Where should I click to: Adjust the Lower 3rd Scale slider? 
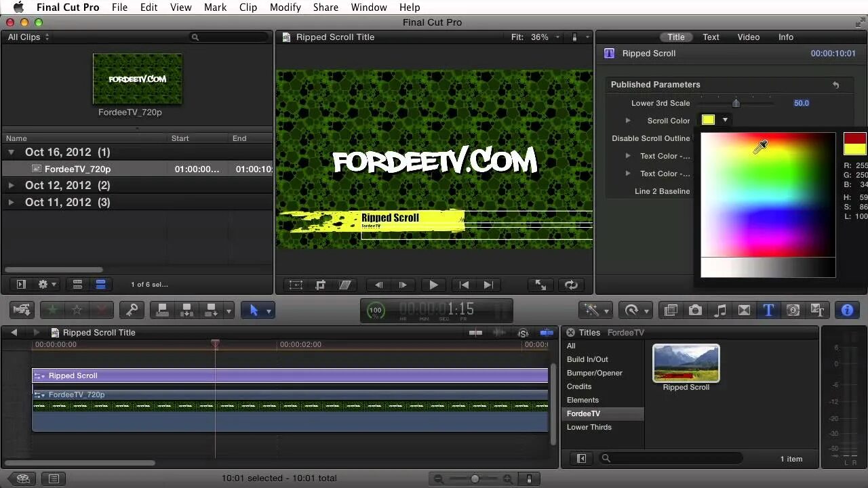click(x=736, y=103)
